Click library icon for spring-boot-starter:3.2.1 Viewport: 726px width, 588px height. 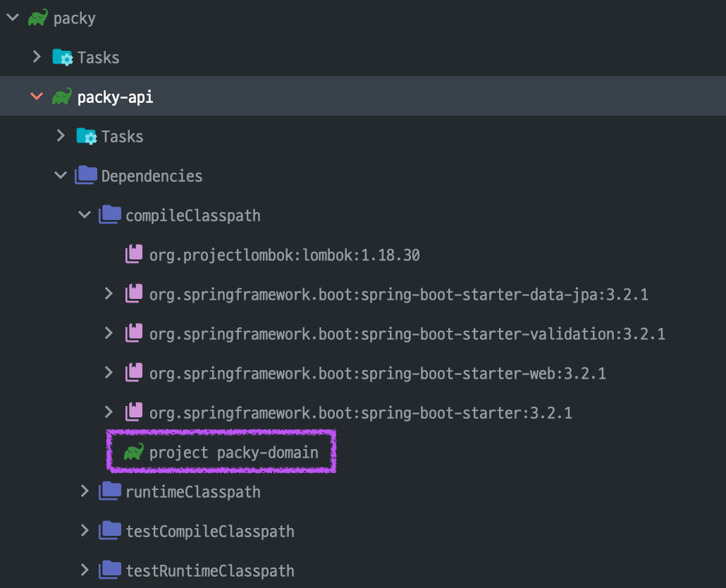[x=134, y=412]
